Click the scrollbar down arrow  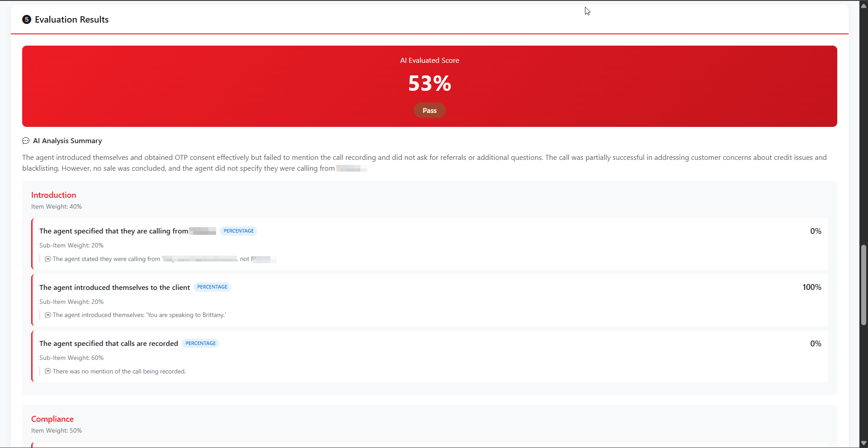[x=863, y=443]
